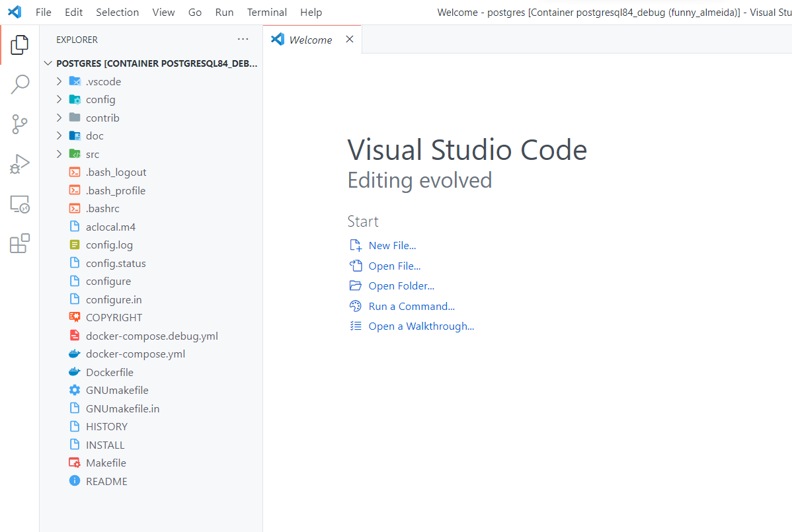This screenshot has height=532, width=792.
Task: Click the Open a Walkthrough... link
Action: [x=421, y=326]
